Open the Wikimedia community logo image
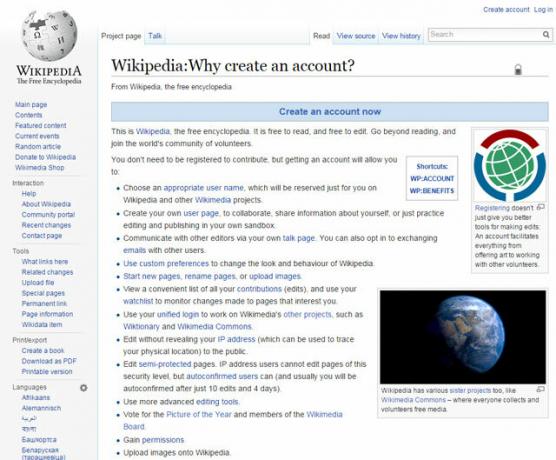The height and width of the screenshot is (460, 556). pyautogui.click(x=510, y=166)
